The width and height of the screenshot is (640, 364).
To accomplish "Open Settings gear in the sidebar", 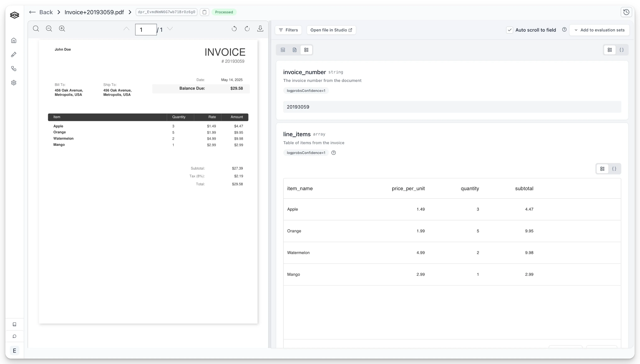I will point(14,82).
